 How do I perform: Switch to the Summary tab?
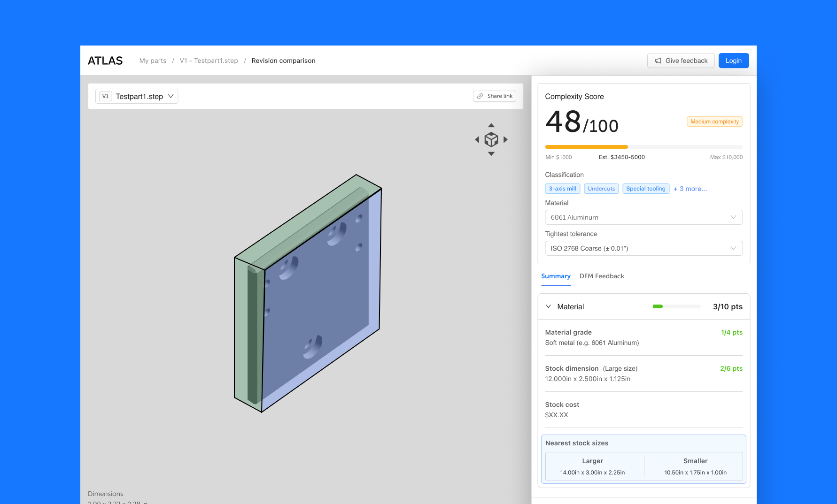(556, 276)
